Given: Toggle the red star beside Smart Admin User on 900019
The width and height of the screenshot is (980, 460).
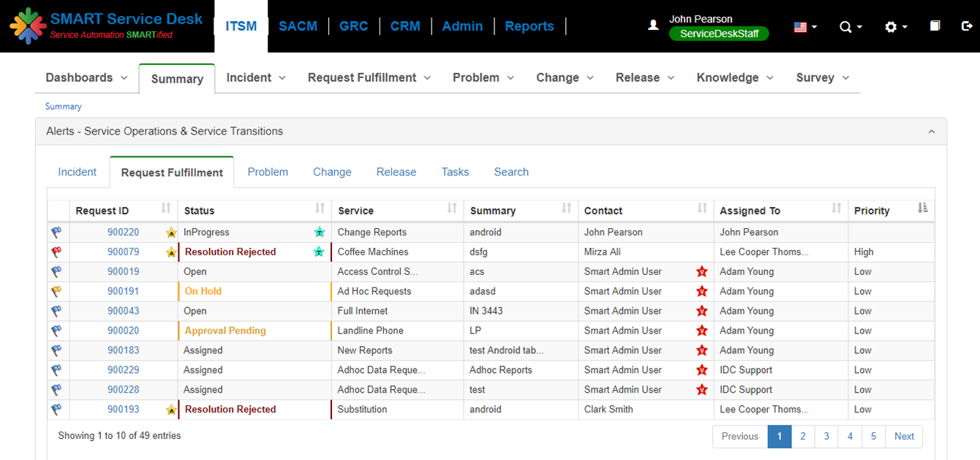Looking at the screenshot, I should click(701, 271).
